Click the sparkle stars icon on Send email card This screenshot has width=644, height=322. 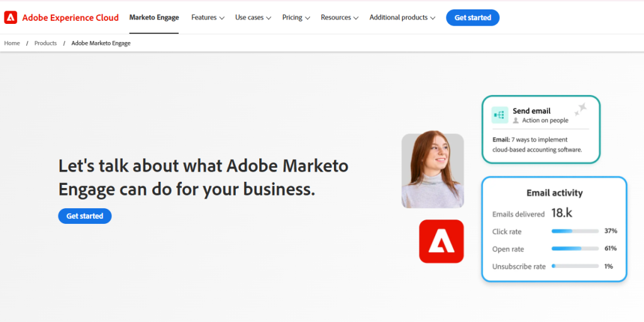(x=580, y=109)
